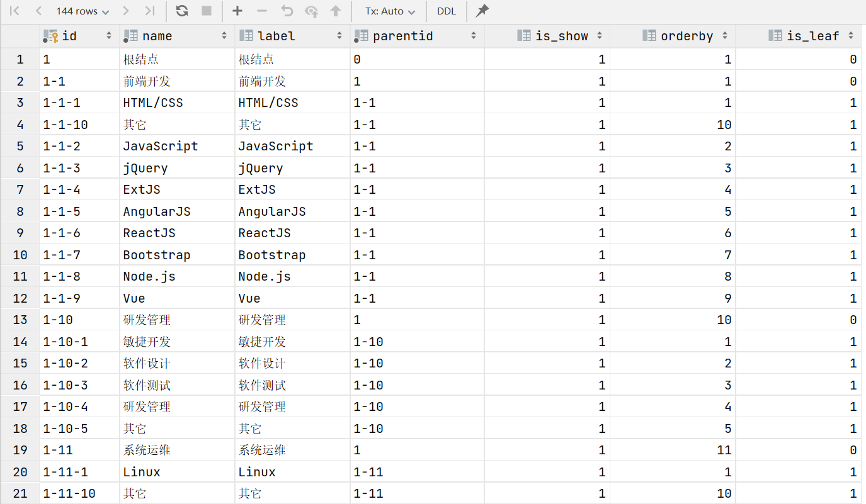Go to previous page arrow

pyautogui.click(x=38, y=11)
